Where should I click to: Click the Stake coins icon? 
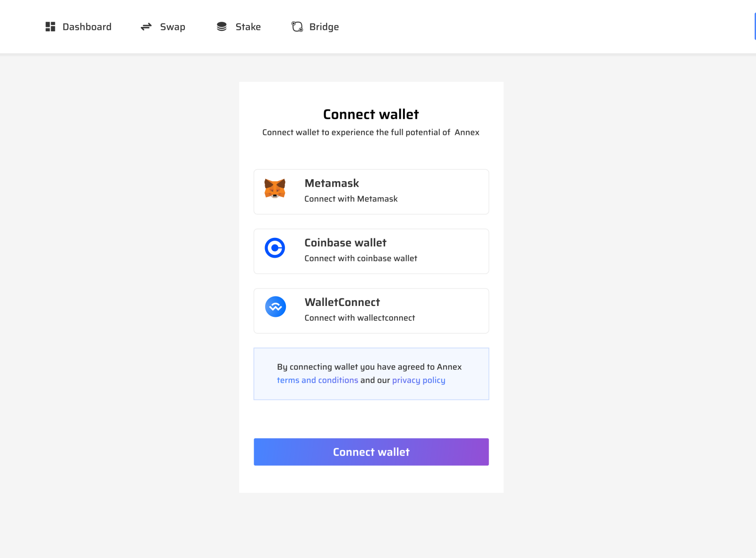(221, 26)
